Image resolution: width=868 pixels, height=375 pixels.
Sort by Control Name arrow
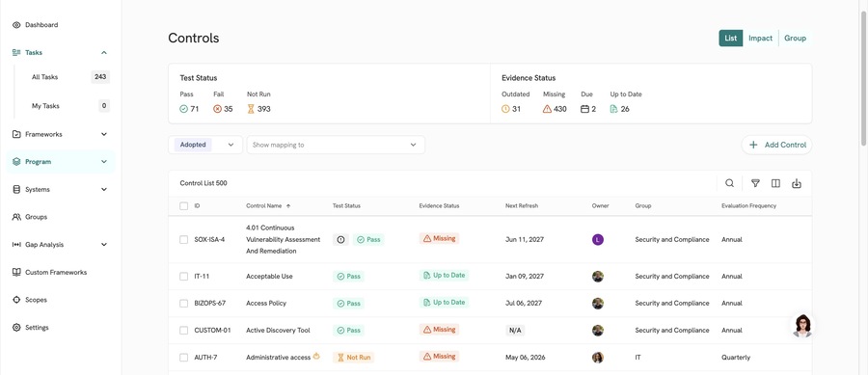(288, 205)
